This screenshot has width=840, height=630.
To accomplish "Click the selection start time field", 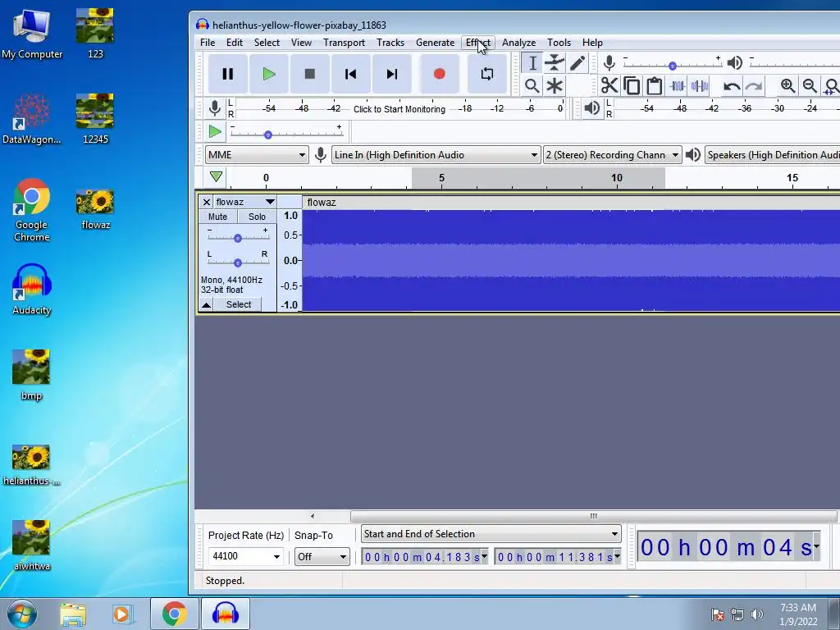I will tap(425, 557).
